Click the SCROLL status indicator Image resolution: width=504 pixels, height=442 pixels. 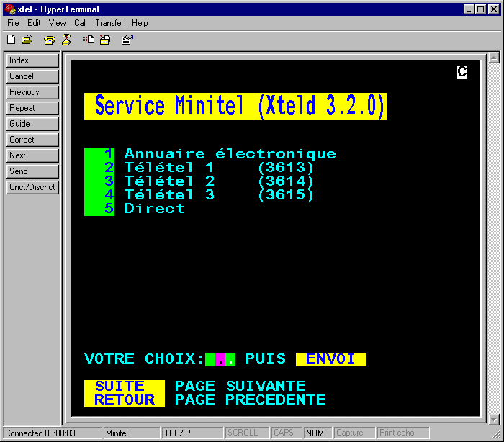click(x=247, y=433)
